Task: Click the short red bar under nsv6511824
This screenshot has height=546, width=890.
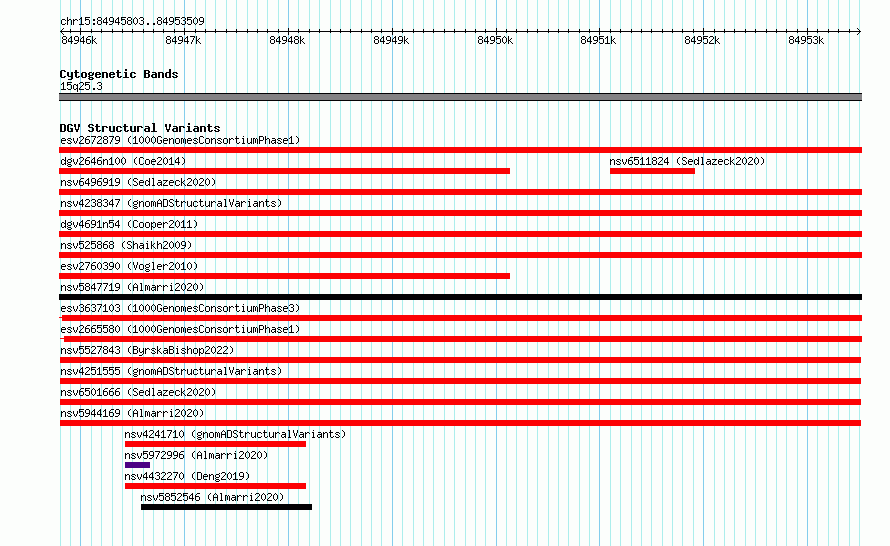Action: tap(652, 171)
